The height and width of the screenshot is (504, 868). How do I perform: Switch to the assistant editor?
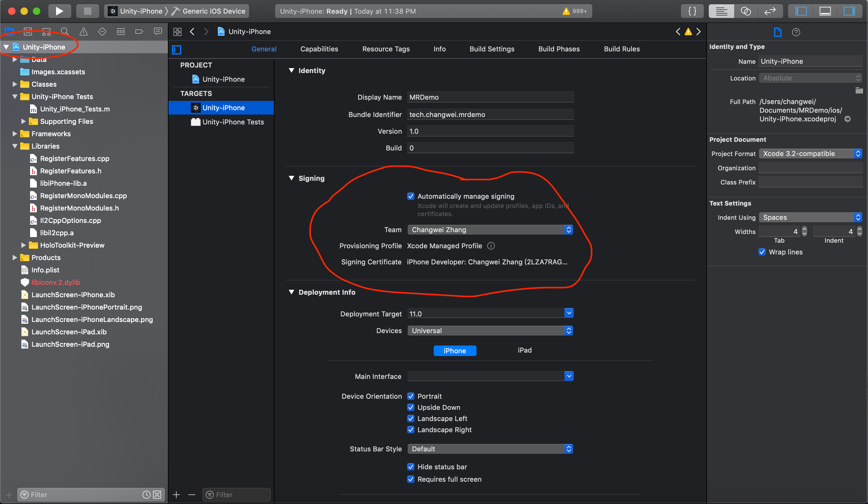(x=746, y=11)
